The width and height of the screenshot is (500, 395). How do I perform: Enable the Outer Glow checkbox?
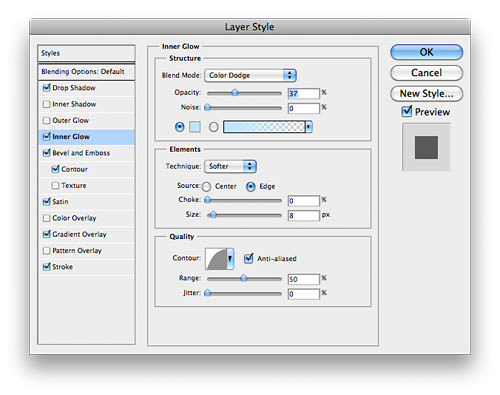pyautogui.click(x=47, y=120)
